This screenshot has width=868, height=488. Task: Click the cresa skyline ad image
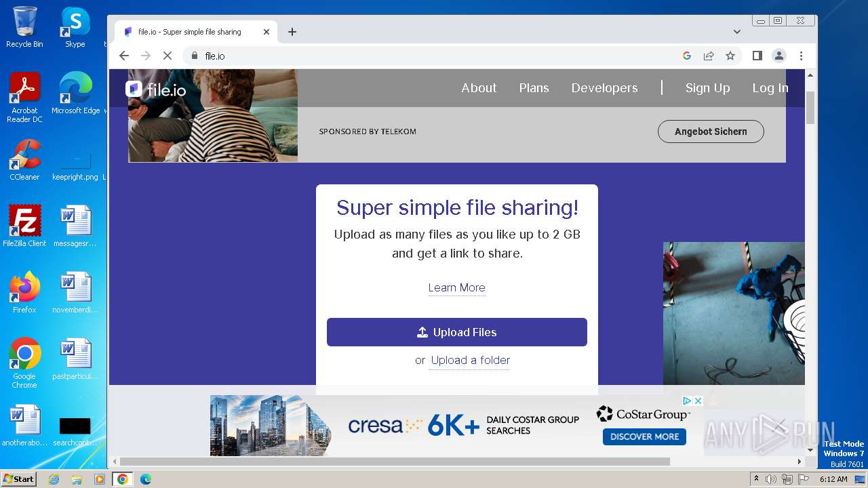[x=270, y=426]
